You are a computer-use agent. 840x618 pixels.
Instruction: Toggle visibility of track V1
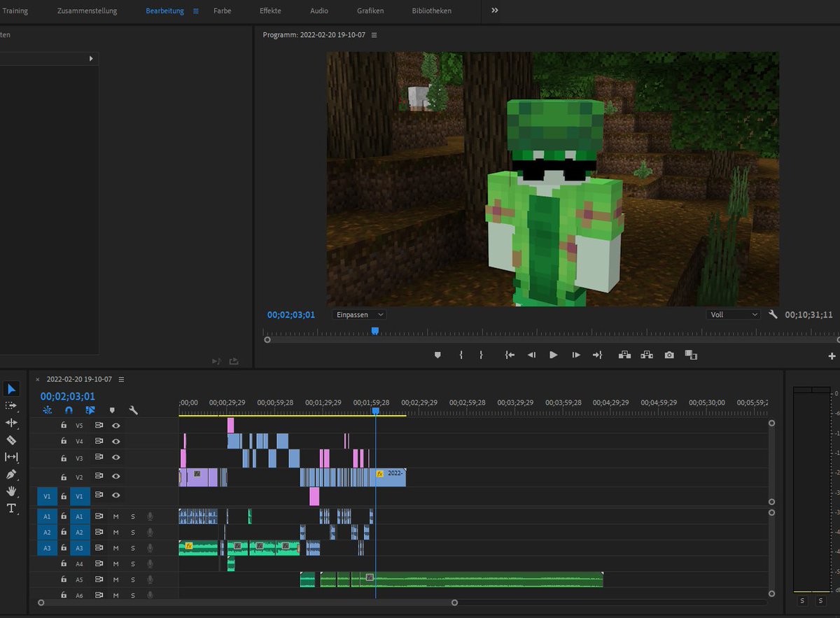[x=116, y=496]
